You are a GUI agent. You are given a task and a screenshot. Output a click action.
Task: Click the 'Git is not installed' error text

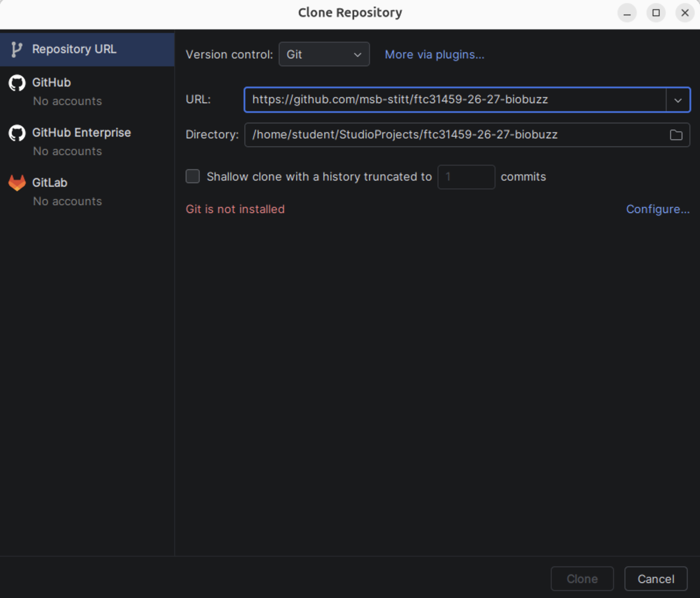[x=235, y=209]
